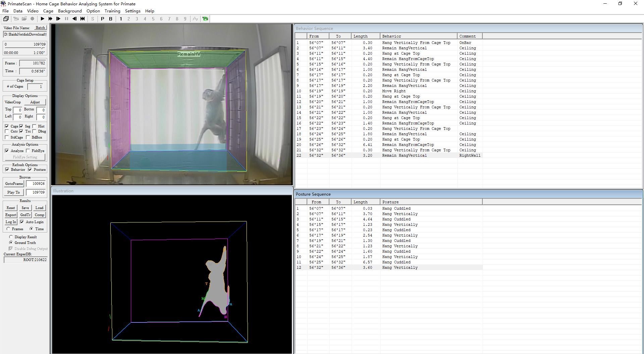Image resolution: width=644 pixels, height=354 pixels.
Task: Click the P toolbar button
Action: (103, 19)
